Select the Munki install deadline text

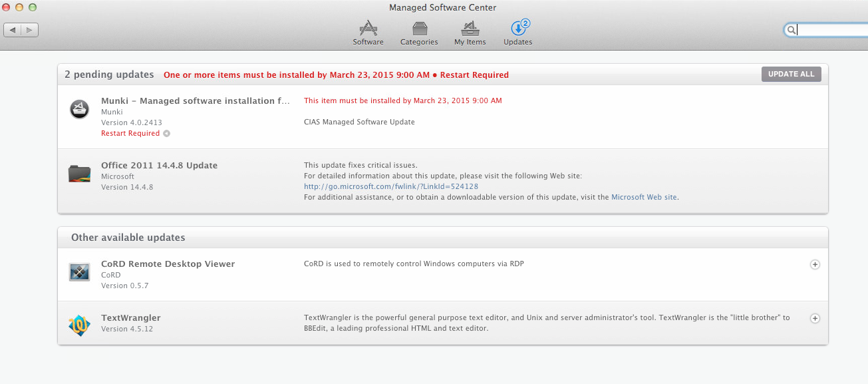tap(403, 101)
